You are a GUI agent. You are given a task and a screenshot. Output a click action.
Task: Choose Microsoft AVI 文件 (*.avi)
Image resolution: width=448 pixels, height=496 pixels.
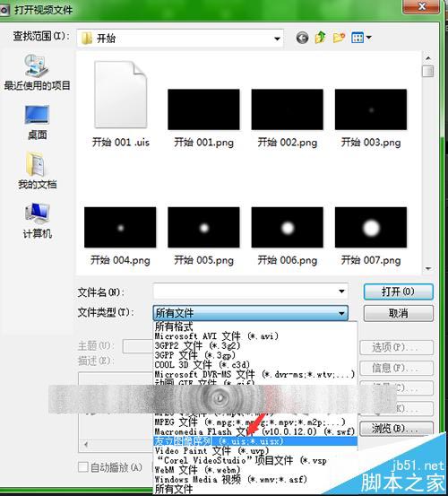point(255,336)
